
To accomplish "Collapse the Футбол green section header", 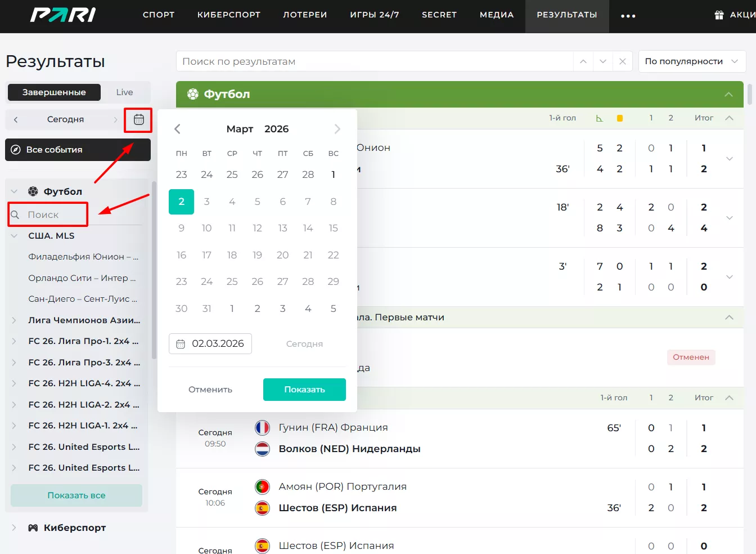I will (728, 94).
